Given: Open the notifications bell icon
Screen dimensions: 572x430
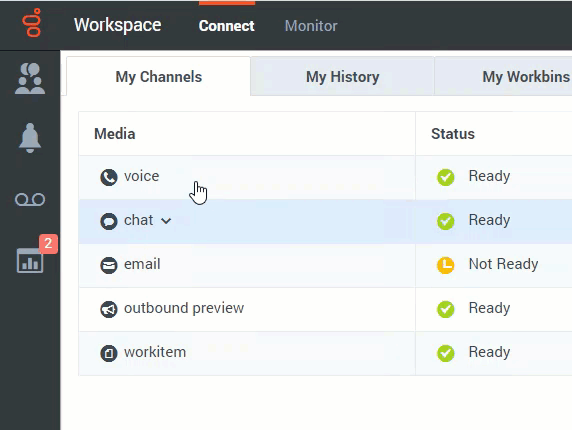Looking at the screenshot, I should (30, 138).
